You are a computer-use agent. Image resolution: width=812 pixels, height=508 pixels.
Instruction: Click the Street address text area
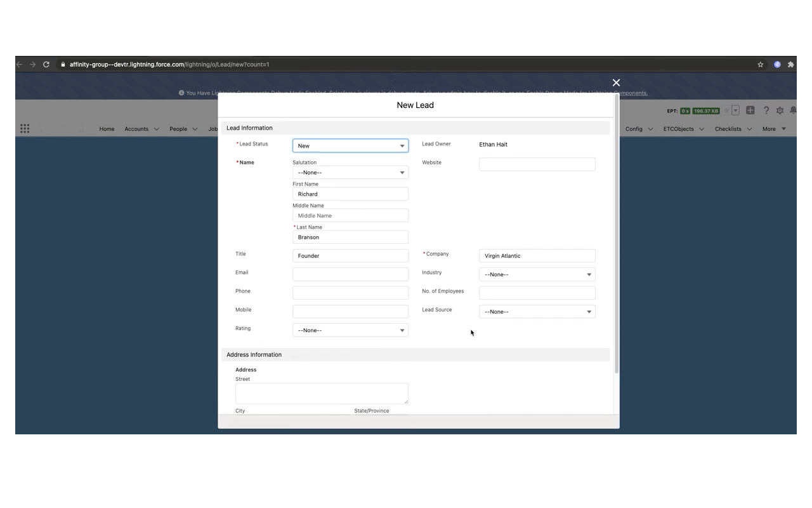tap(322, 393)
